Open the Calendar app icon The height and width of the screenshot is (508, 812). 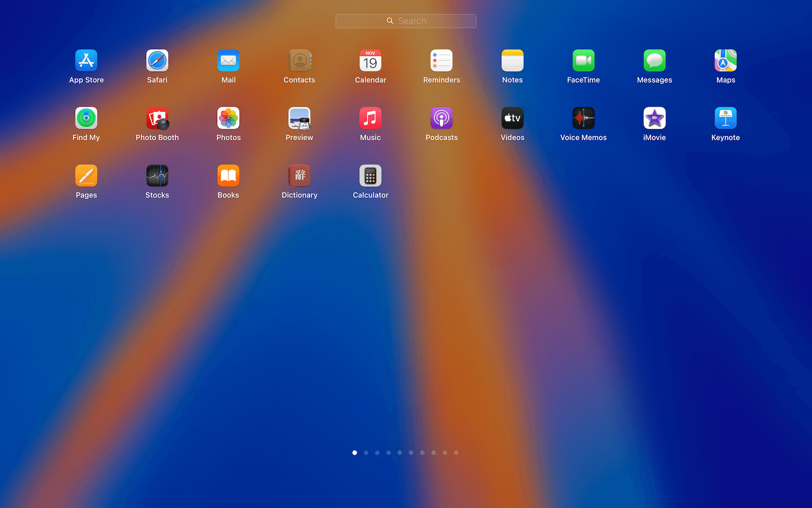pos(370,61)
